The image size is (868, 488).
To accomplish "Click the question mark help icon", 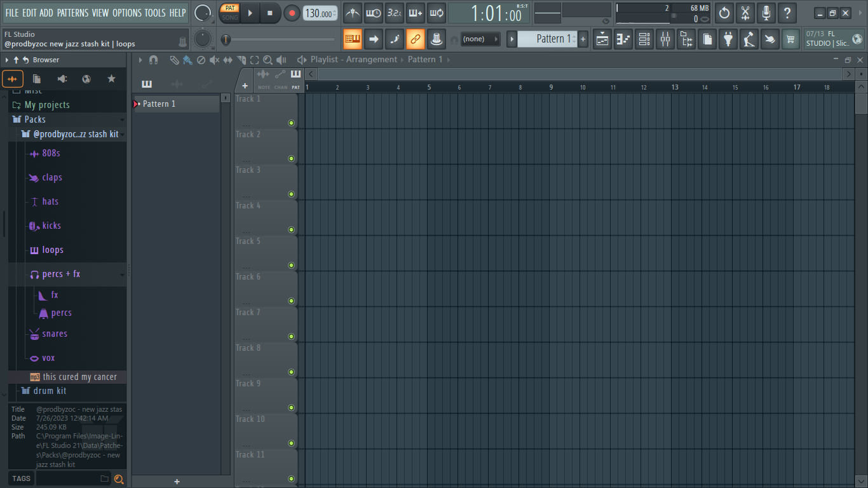I will point(787,13).
